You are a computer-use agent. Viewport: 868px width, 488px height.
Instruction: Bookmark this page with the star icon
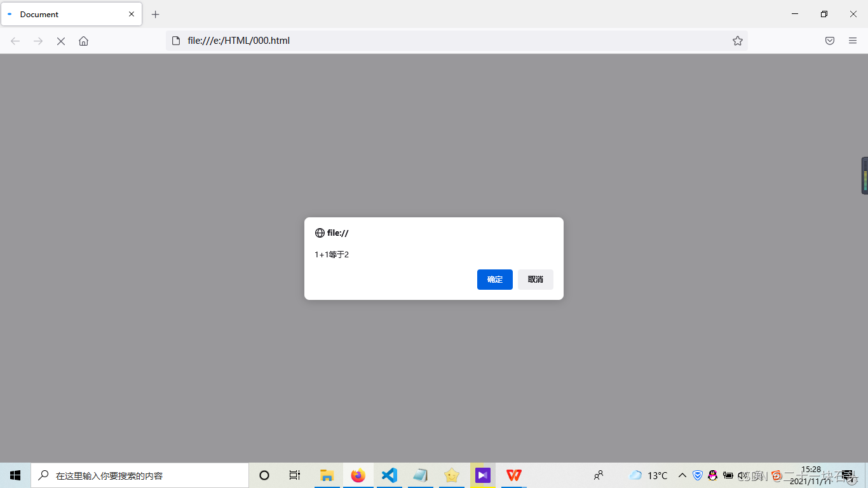click(737, 41)
